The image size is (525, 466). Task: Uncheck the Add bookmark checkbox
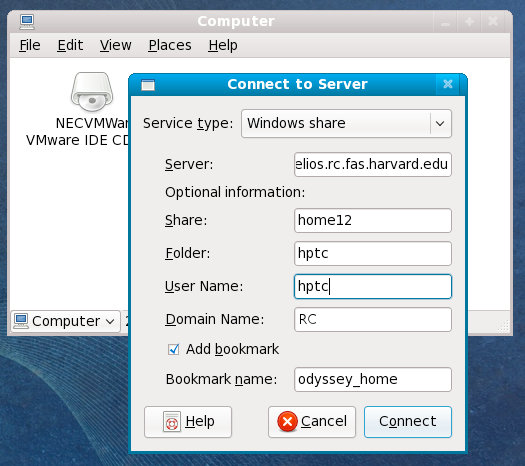click(173, 350)
